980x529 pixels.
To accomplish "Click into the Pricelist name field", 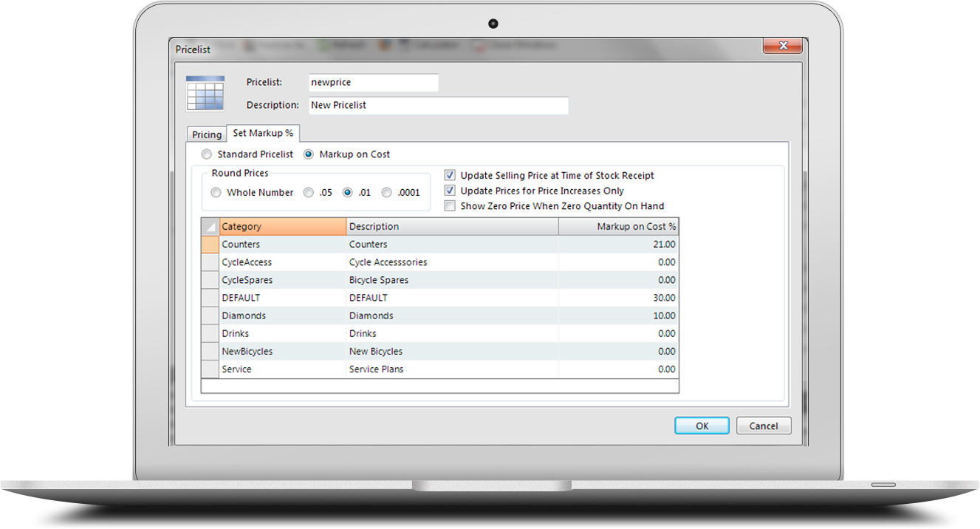I will click(x=372, y=83).
